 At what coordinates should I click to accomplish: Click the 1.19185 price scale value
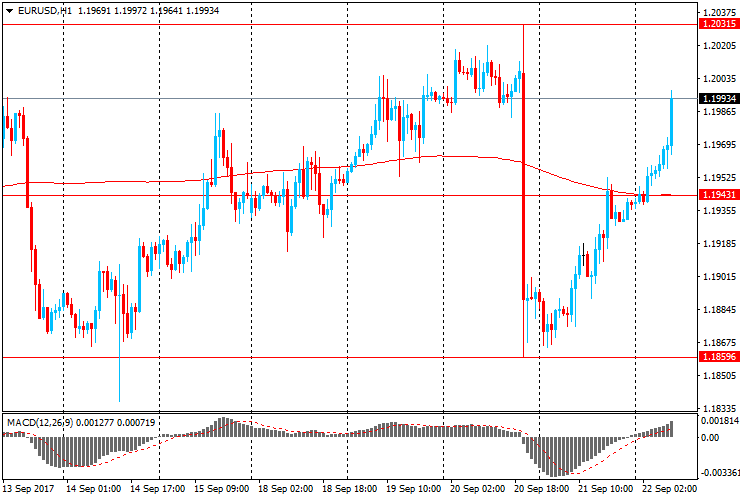[719, 244]
